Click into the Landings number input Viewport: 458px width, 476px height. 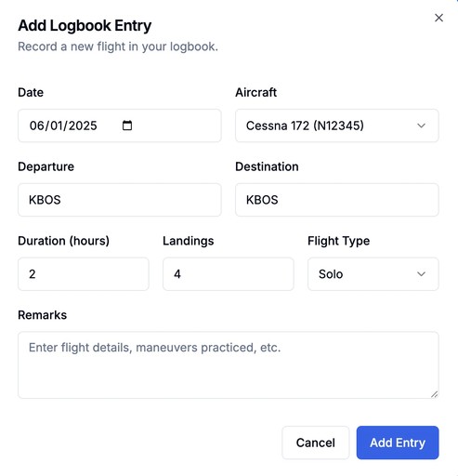(x=229, y=274)
